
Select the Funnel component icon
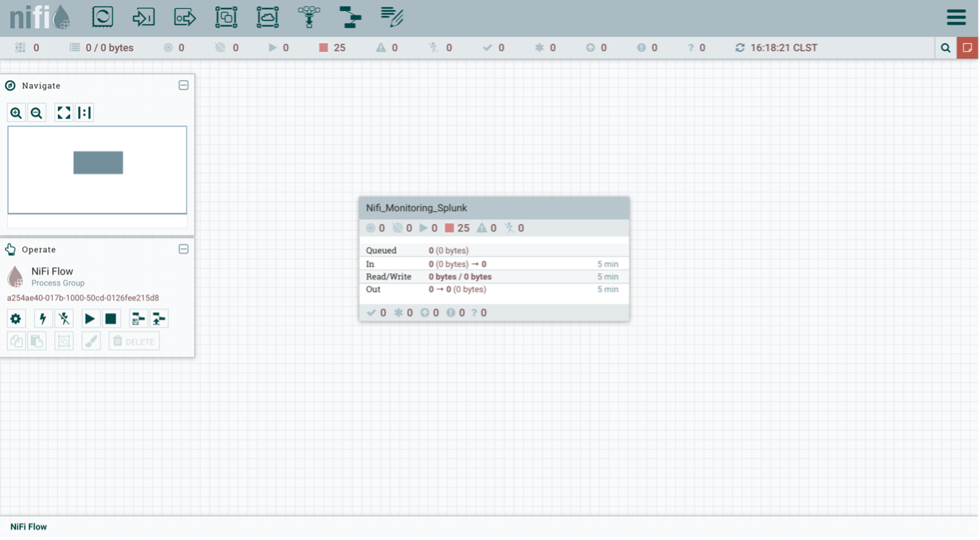[309, 17]
